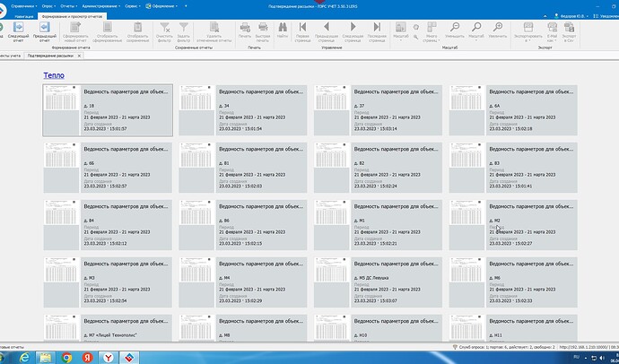
Task: Jump to last page (Последняя страница)
Action: (x=377, y=31)
